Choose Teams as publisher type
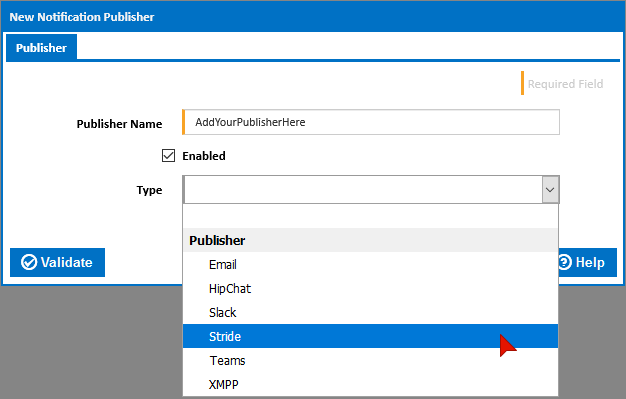 370,360
